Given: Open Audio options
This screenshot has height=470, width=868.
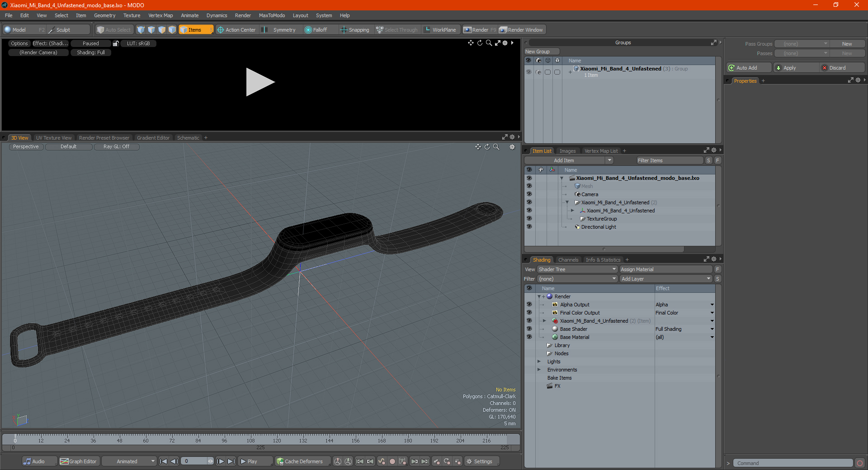Looking at the screenshot, I should tap(39, 461).
